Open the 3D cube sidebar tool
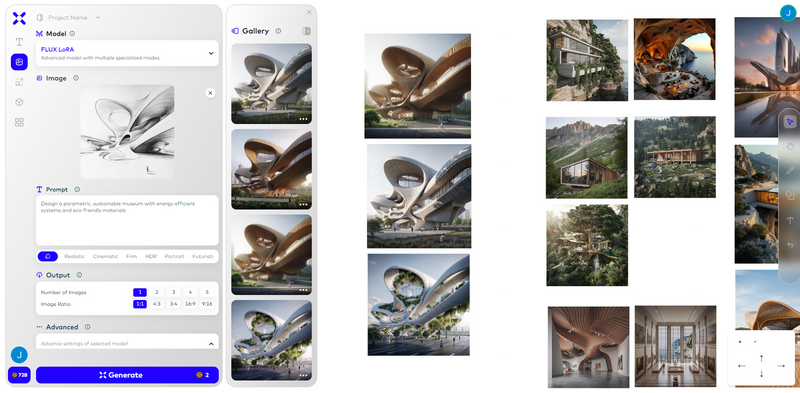 (19, 102)
